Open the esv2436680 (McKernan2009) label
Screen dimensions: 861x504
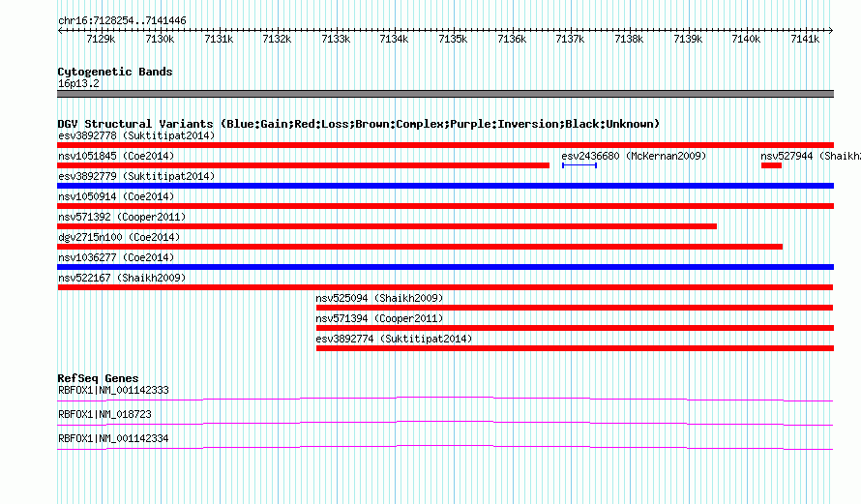pyautogui.click(x=634, y=156)
